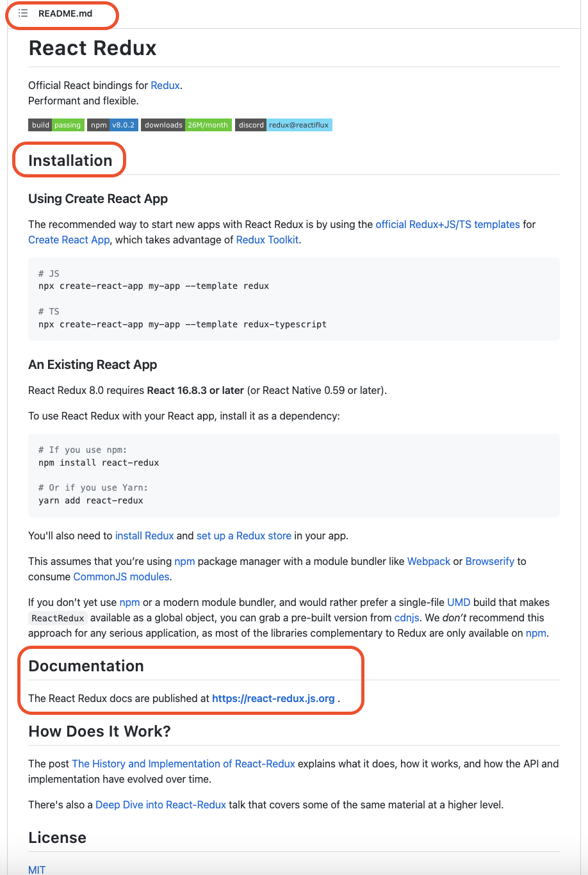The height and width of the screenshot is (875, 588).
Task: Visit the Browserify link
Action: 489,561
